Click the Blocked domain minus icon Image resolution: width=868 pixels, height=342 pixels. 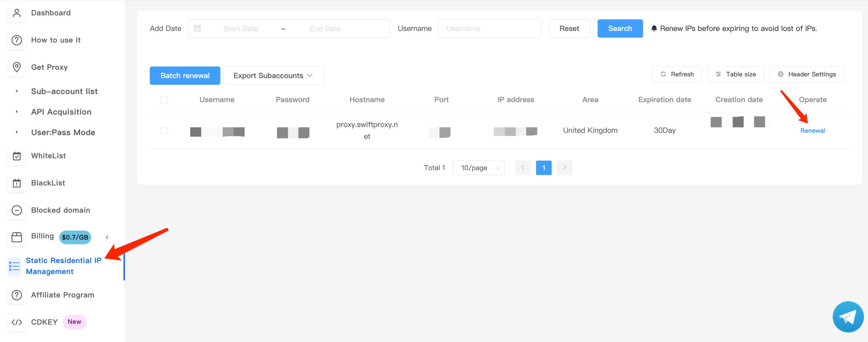pyautogui.click(x=17, y=210)
